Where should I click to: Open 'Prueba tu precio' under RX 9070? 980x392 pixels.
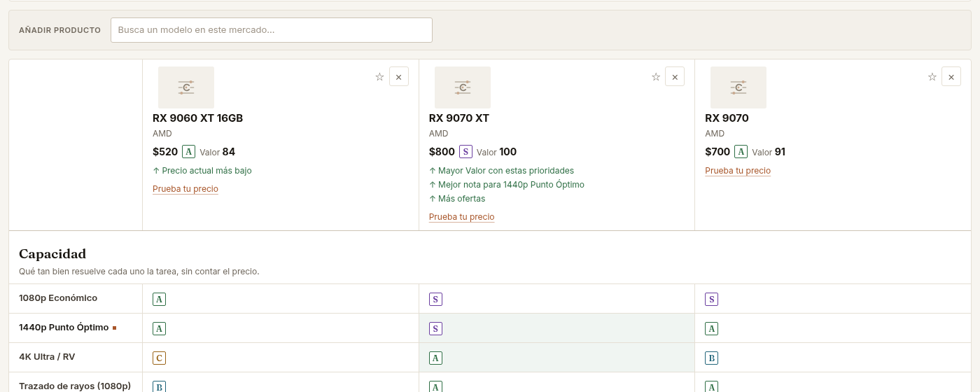738,171
